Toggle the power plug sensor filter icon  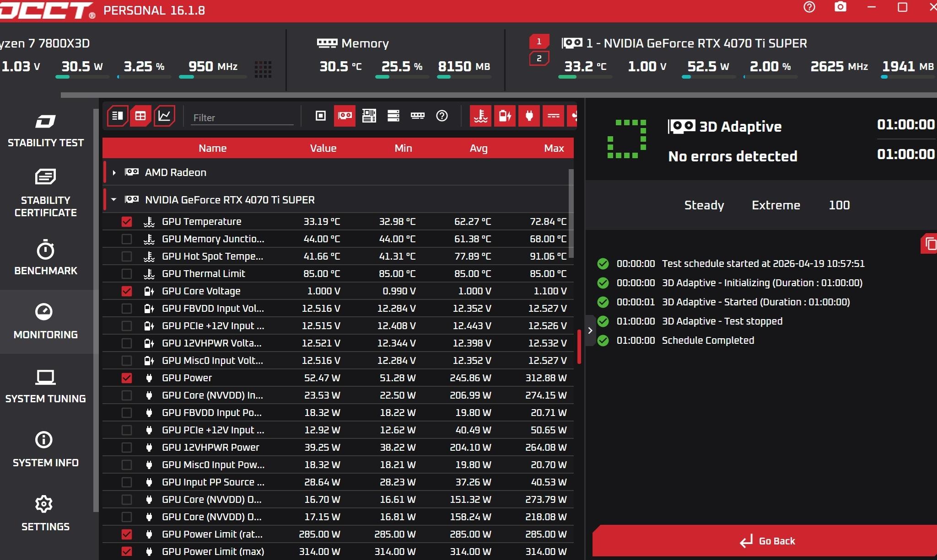point(529,116)
